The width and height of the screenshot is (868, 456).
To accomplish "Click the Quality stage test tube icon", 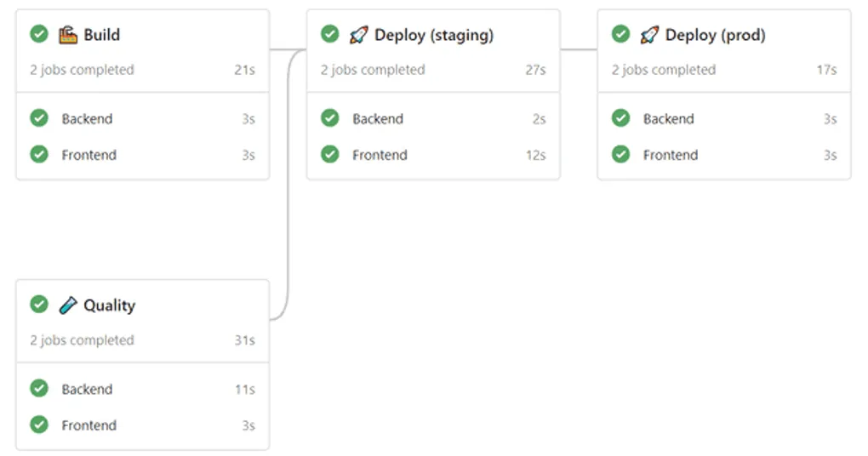I will (x=68, y=305).
